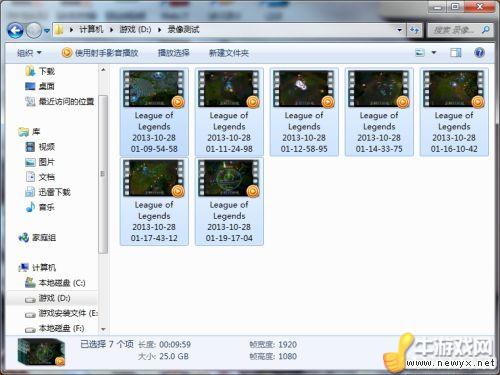Click the change view icon
Image resolution: width=500 pixels, height=375 pixels.
(420, 53)
